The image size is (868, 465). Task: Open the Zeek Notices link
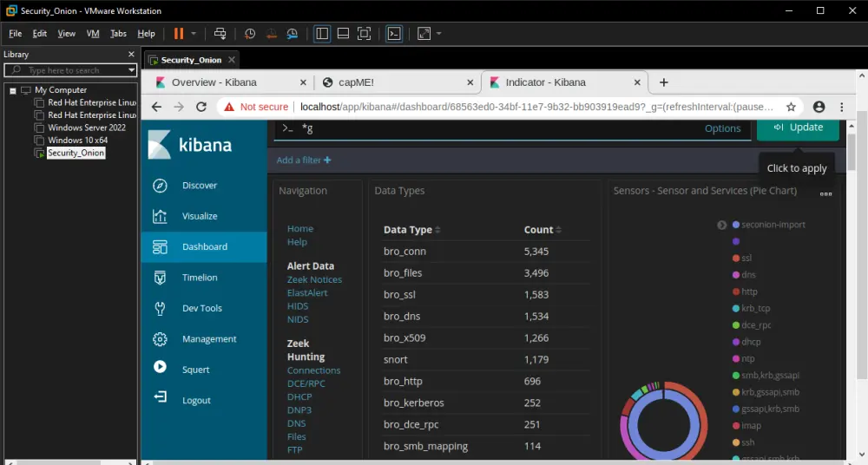point(314,280)
